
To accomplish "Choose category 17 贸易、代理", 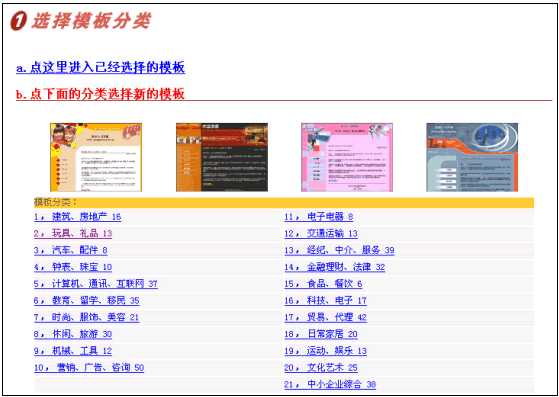I will point(325,318).
